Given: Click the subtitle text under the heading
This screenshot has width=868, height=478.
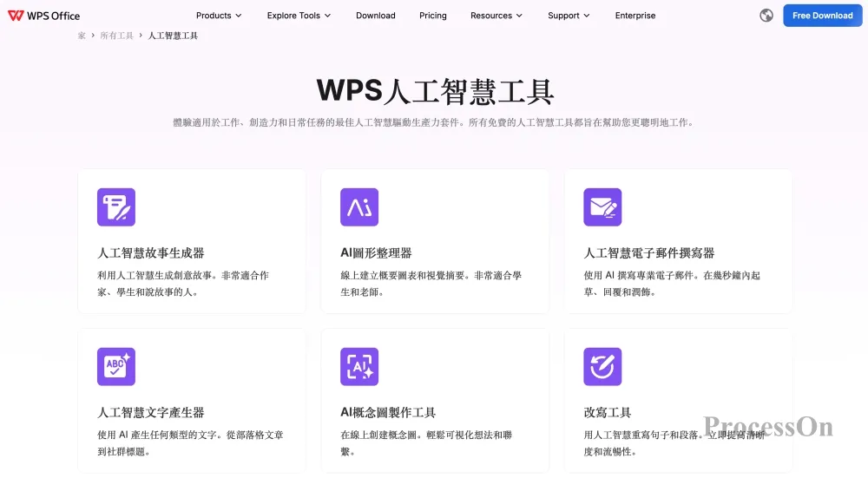Looking at the screenshot, I should point(433,122).
